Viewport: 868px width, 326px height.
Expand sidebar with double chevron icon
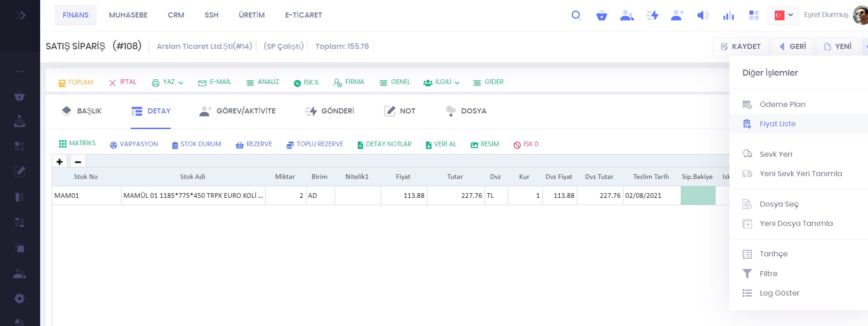click(x=20, y=15)
